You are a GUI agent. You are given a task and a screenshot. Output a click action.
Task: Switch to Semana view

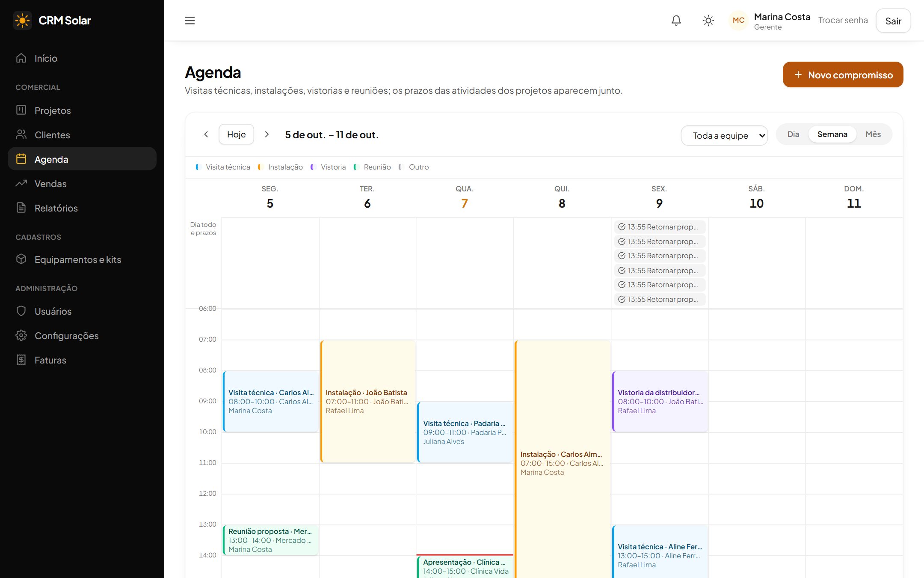pos(832,134)
